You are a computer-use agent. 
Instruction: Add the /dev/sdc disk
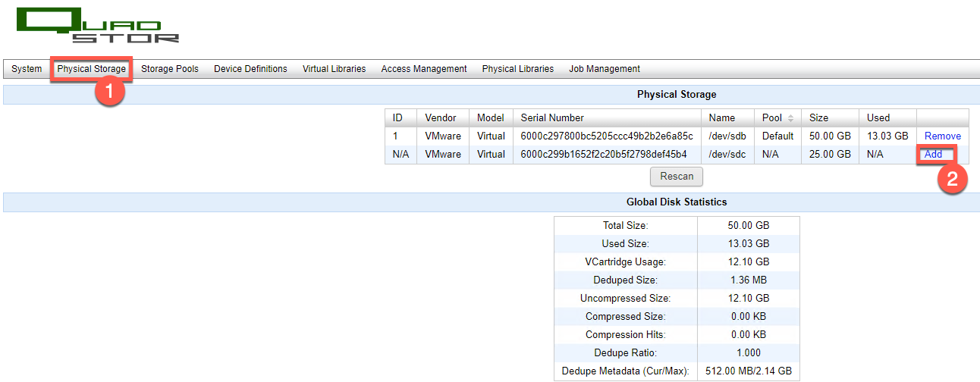933,155
